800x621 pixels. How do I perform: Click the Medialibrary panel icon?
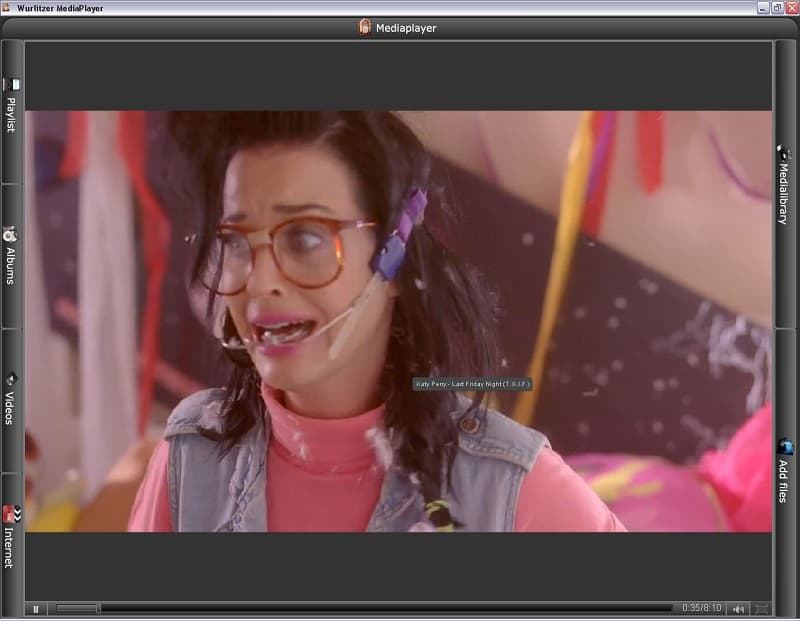click(x=785, y=153)
